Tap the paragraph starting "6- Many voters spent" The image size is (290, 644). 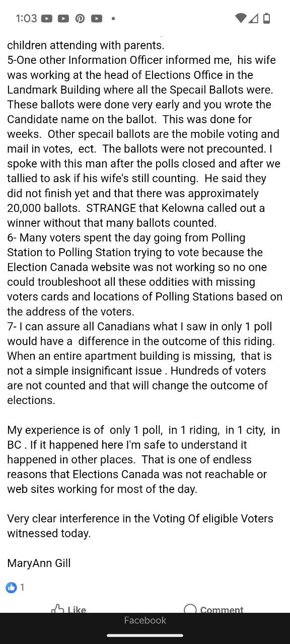coord(144,275)
